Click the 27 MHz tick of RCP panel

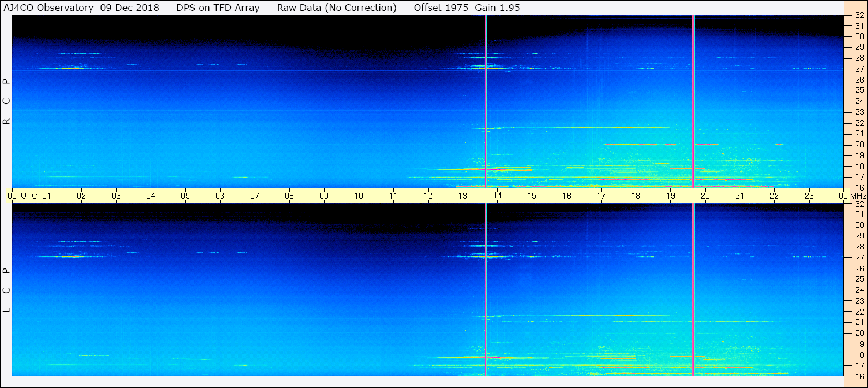(x=859, y=69)
